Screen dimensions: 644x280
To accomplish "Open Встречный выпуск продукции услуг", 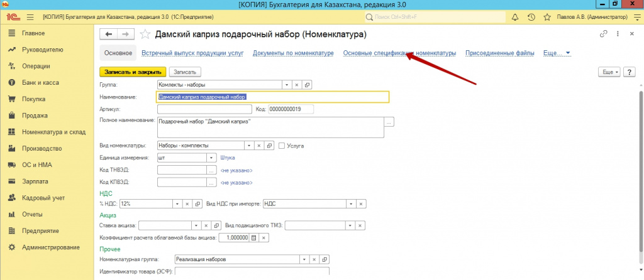I will pos(192,53).
